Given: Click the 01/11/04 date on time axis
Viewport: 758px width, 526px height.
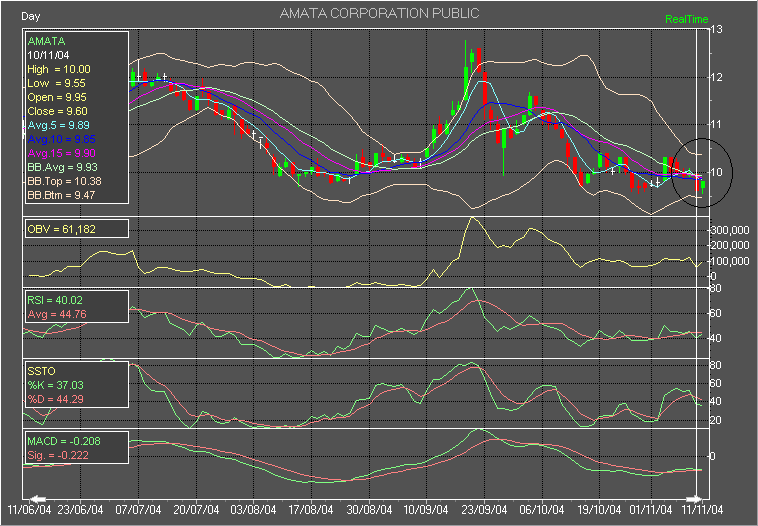Looking at the screenshot, I should 650,510.
